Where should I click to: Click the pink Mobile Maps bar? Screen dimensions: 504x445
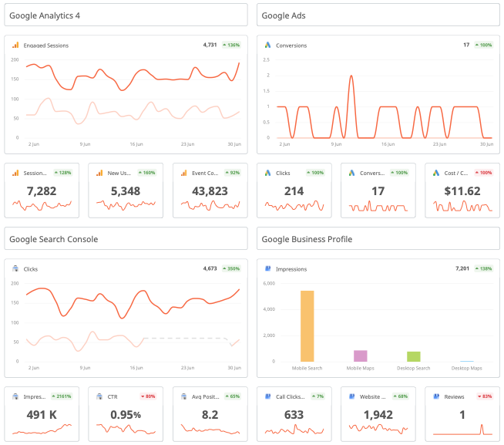point(360,356)
